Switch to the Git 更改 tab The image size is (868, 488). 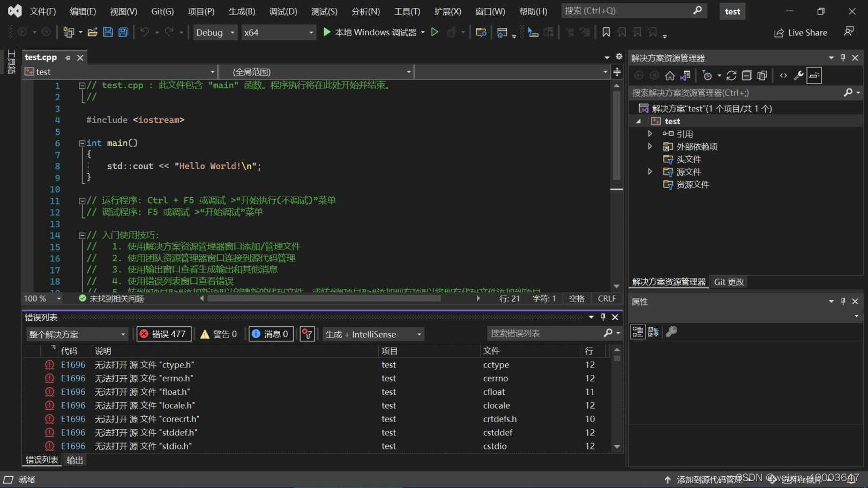[x=729, y=282]
